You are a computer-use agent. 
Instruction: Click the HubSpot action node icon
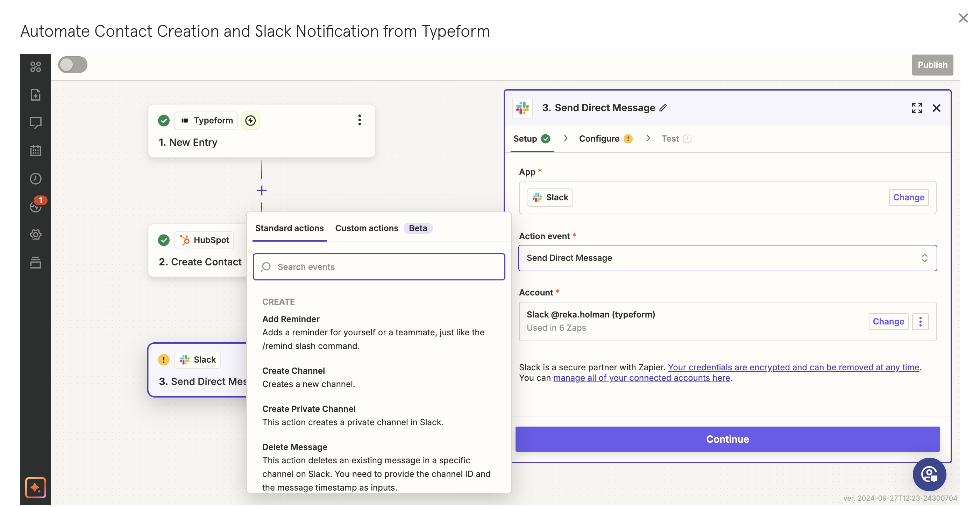tap(185, 240)
